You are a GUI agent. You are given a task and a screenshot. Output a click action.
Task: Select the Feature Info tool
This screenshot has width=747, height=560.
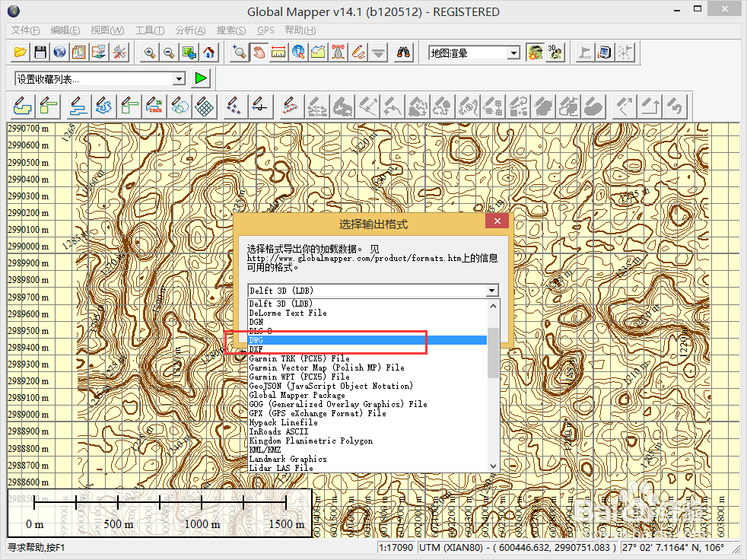click(x=298, y=52)
